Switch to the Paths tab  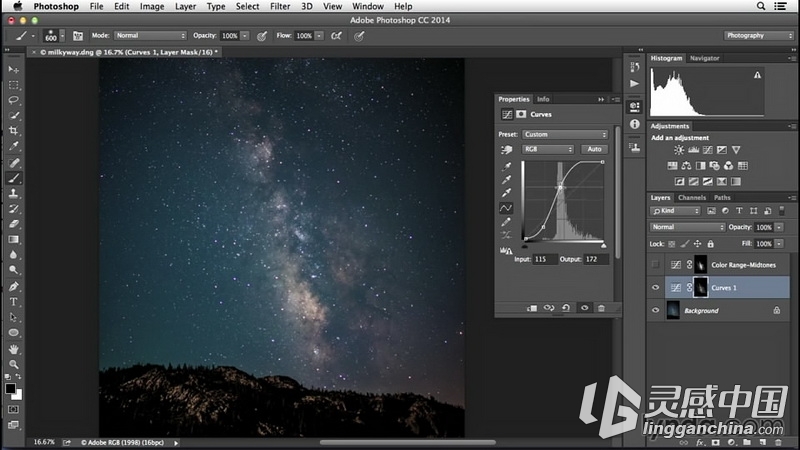click(722, 197)
